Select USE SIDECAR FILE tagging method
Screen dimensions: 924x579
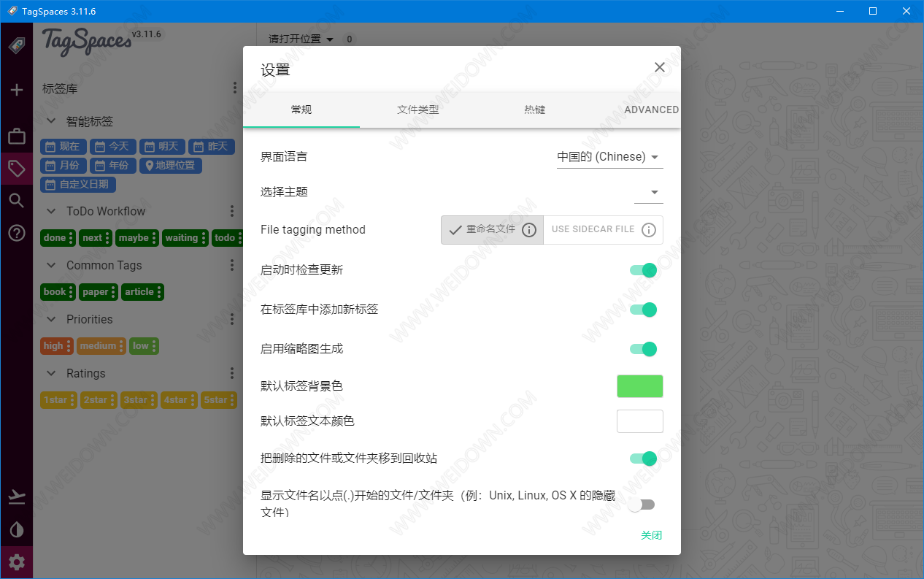point(603,229)
